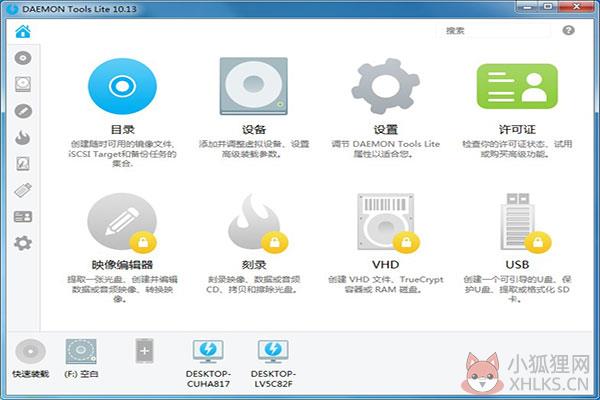Open the locked USB stick tile
Image resolution: width=600 pixels, height=400 pixels.
[525, 223]
